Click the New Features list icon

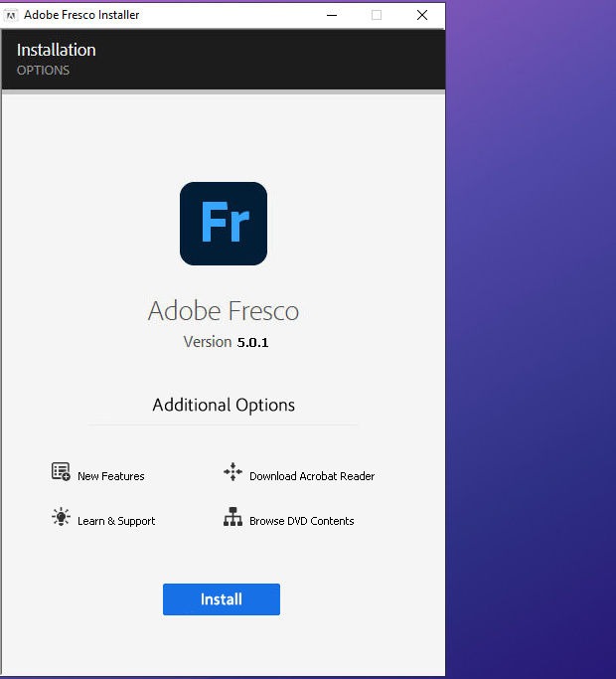tap(61, 472)
